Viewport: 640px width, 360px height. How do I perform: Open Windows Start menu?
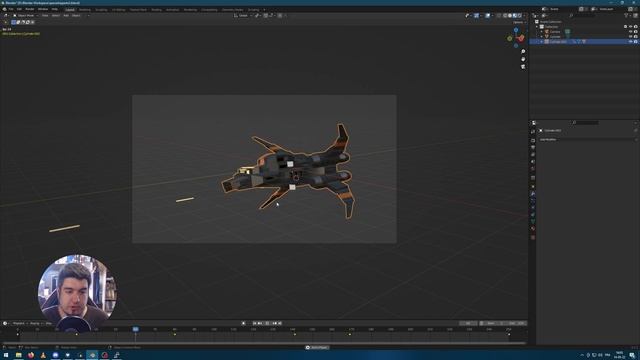[x=6, y=356]
